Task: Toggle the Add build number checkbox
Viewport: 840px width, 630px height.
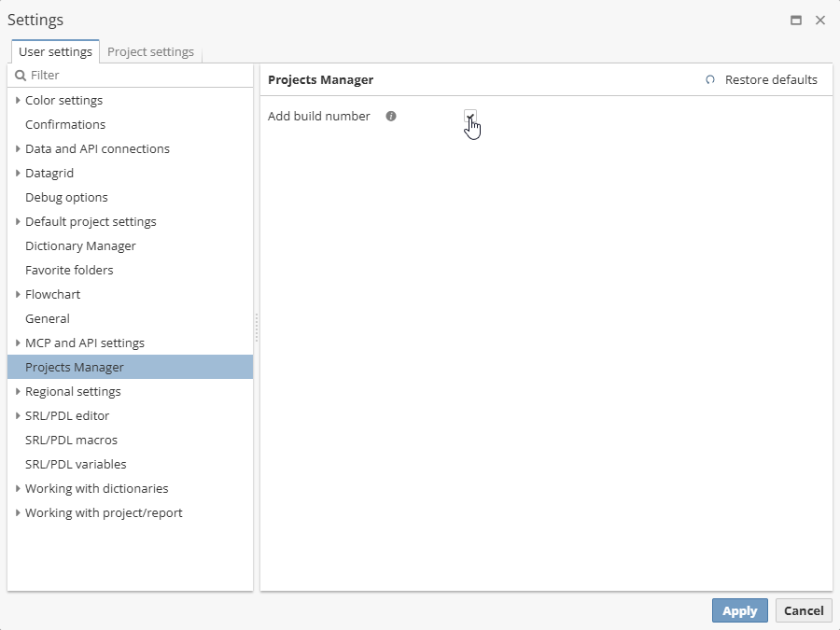Action: 470,117
